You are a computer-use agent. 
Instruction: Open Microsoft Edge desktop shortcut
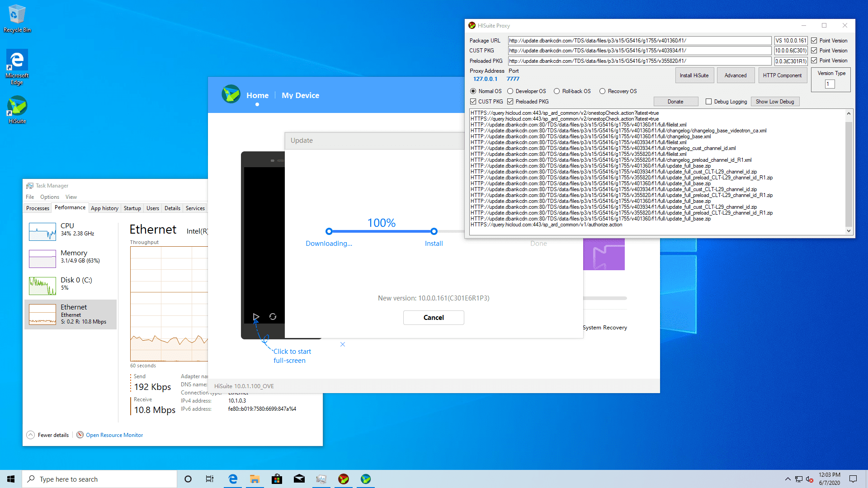coord(17,67)
